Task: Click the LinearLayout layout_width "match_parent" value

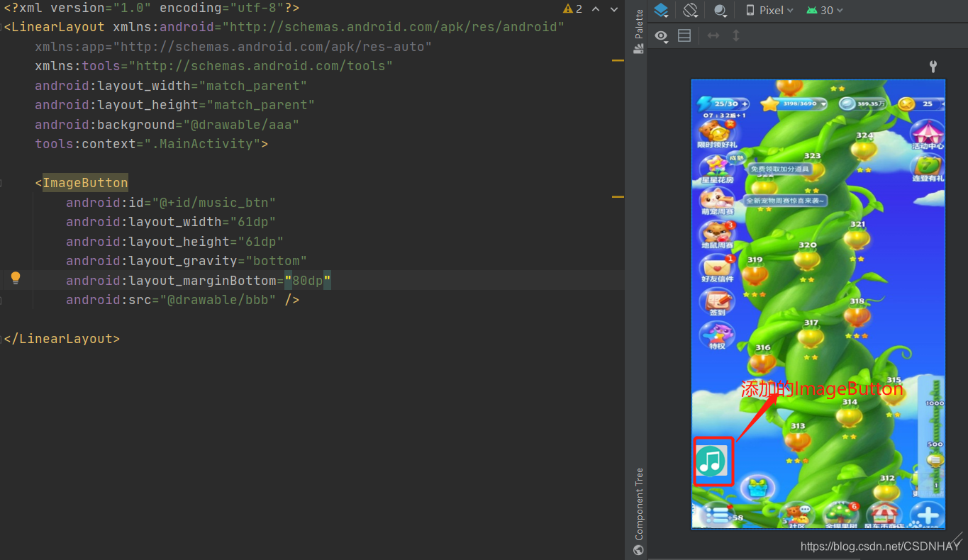Action: [x=253, y=86]
